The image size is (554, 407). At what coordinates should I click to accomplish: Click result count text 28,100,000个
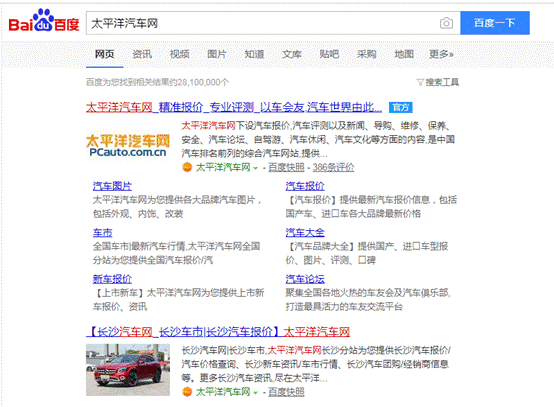pyautogui.click(x=203, y=82)
